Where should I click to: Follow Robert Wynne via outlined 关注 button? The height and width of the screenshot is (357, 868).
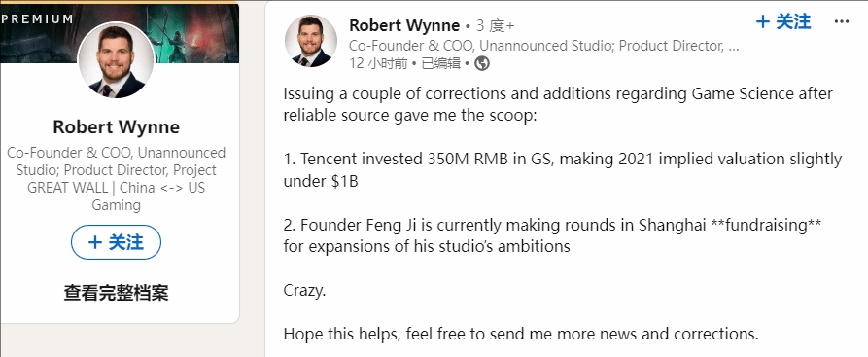[117, 242]
